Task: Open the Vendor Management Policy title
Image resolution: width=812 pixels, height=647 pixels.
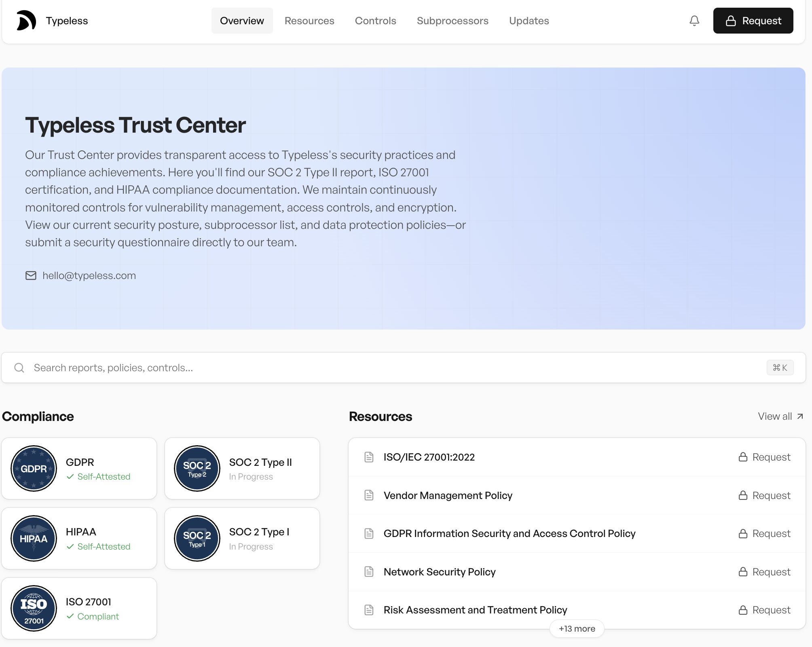Action: point(448,495)
